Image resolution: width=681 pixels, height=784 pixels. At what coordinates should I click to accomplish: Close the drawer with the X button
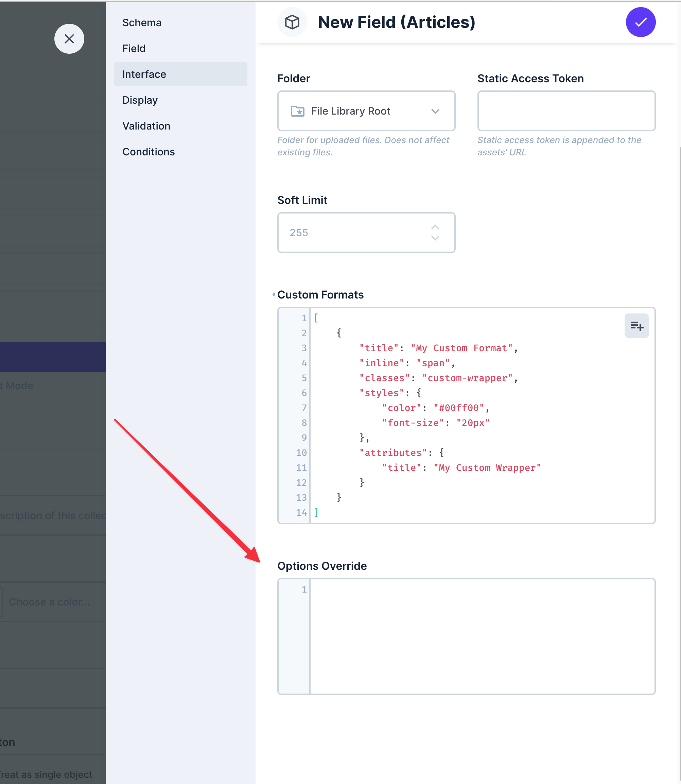[69, 39]
